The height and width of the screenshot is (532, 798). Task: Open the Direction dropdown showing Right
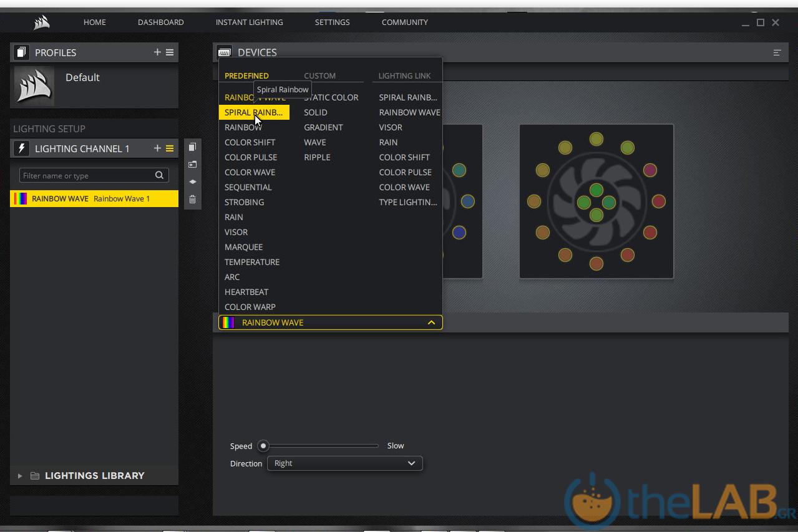point(345,463)
